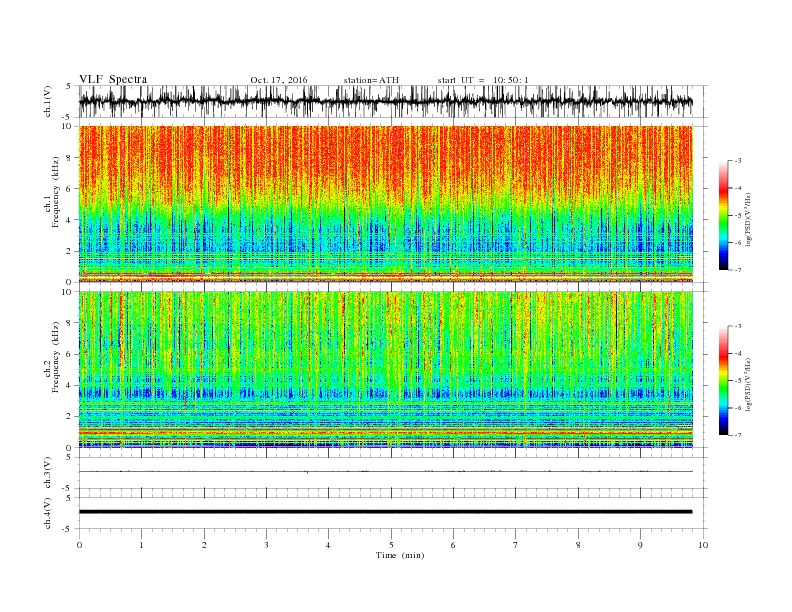Click the "9" tick on Time axis
Screen dimensions: 792x612
coord(640,545)
